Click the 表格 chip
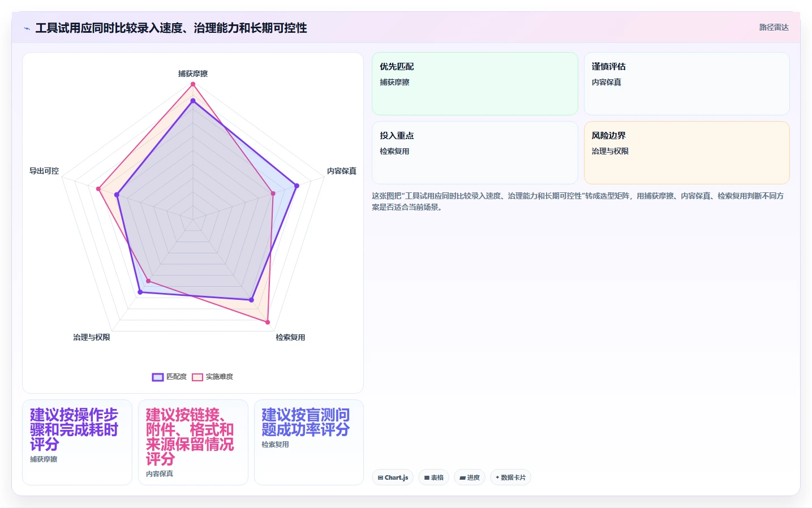812x508 pixels. click(x=433, y=477)
